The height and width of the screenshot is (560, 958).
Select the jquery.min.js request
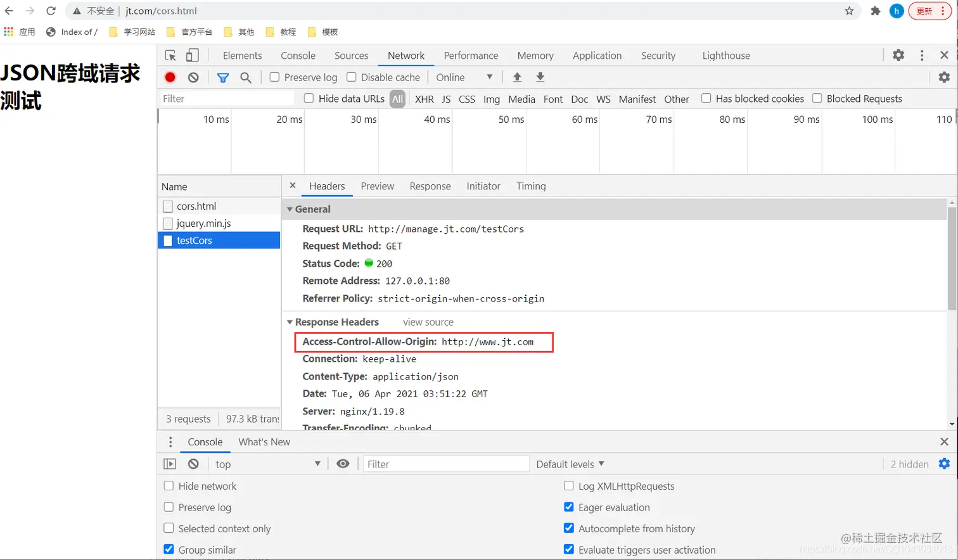point(219,223)
